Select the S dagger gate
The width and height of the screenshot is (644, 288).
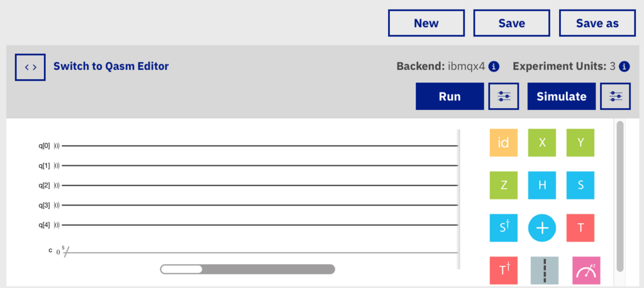coord(503,228)
